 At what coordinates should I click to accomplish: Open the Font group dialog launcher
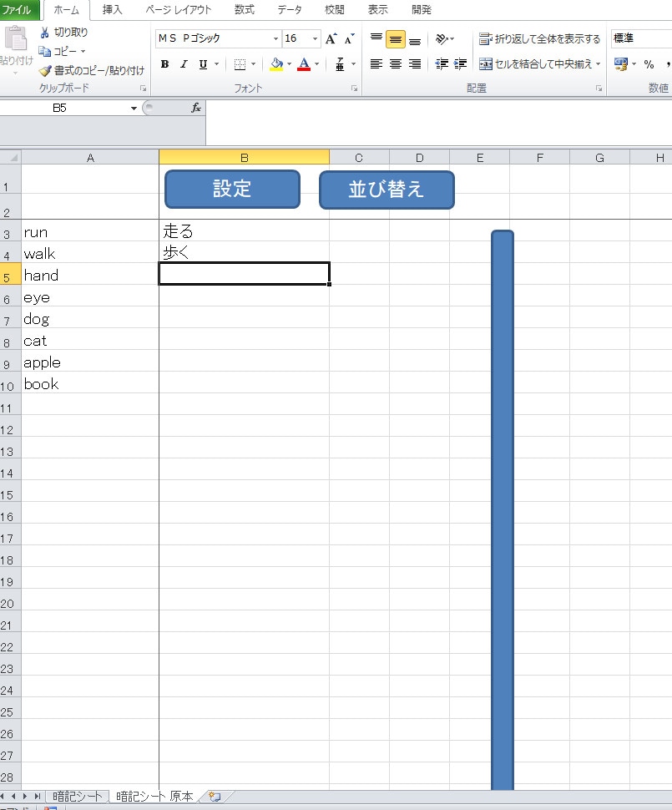pyautogui.click(x=354, y=89)
